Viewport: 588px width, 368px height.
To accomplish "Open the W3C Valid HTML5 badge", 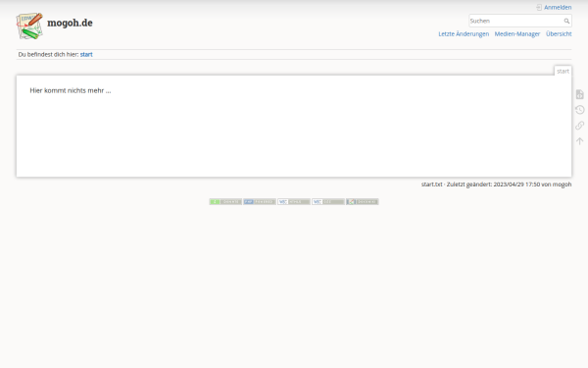I will click(x=294, y=201).
